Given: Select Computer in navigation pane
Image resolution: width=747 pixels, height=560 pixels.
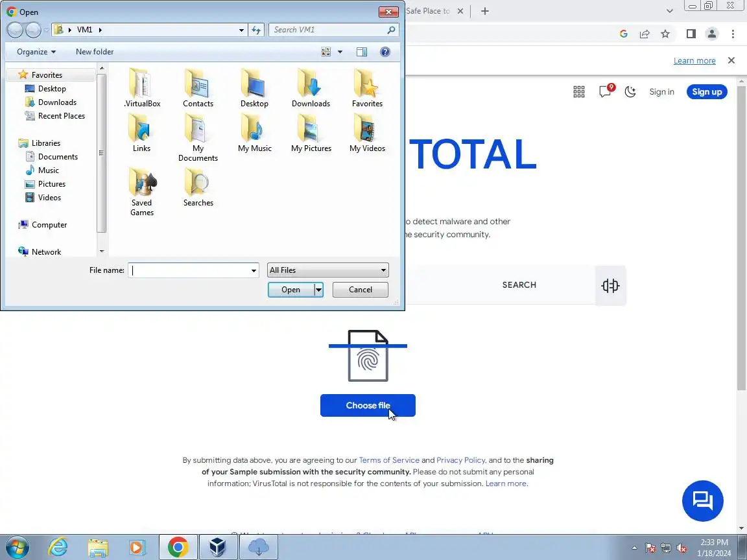Looking at the screenshot, I should (42, 225).
